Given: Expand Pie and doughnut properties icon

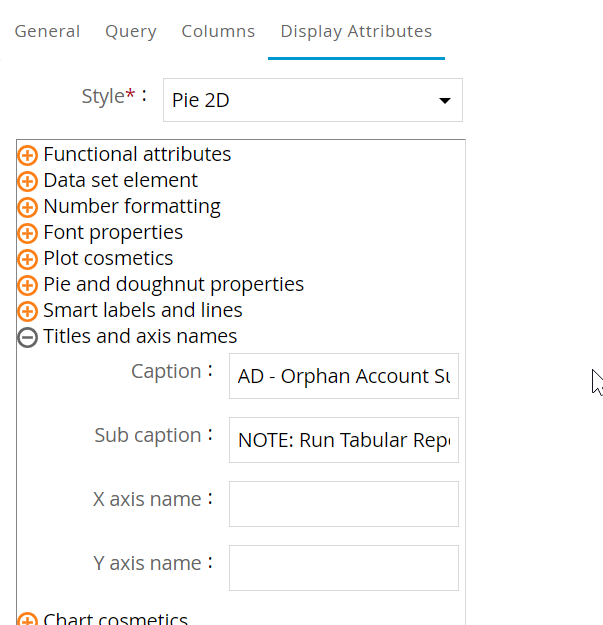Looking at the screenshot, I should [x=28, y=285].
